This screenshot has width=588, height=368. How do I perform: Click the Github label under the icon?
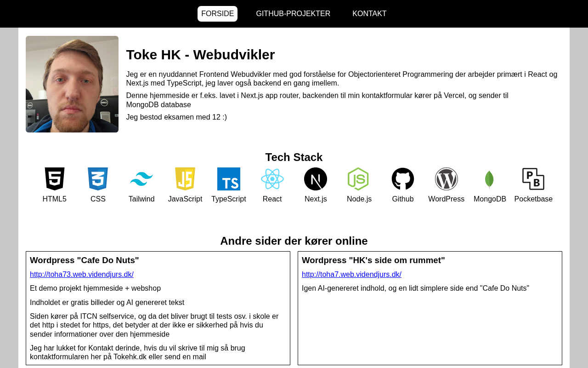[x=403, y=199]
